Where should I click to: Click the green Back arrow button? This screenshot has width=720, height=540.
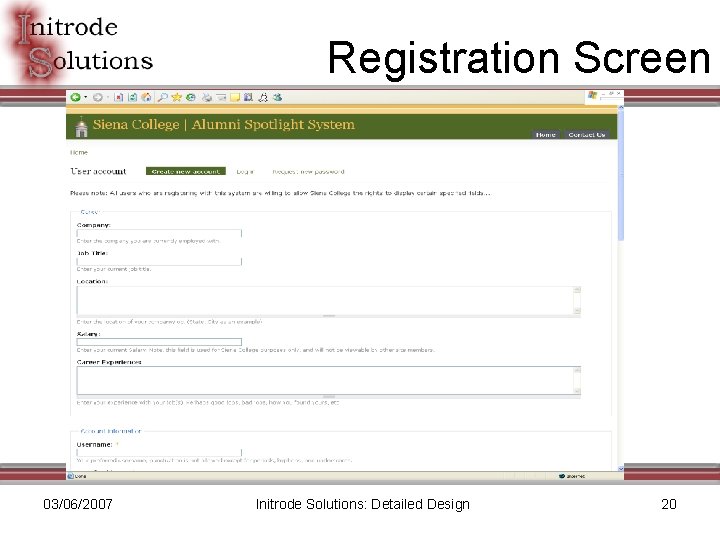pos(75,97)
